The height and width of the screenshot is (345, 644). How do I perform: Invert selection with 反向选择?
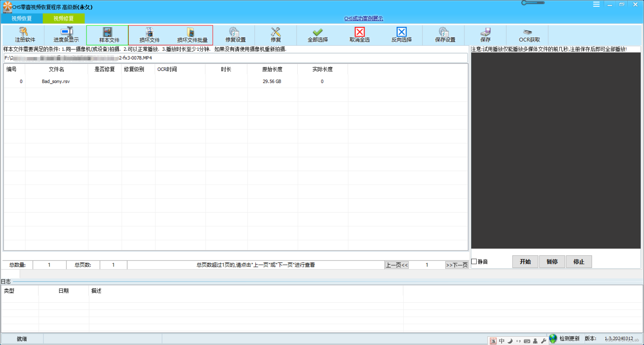click(x=401, y=35)
